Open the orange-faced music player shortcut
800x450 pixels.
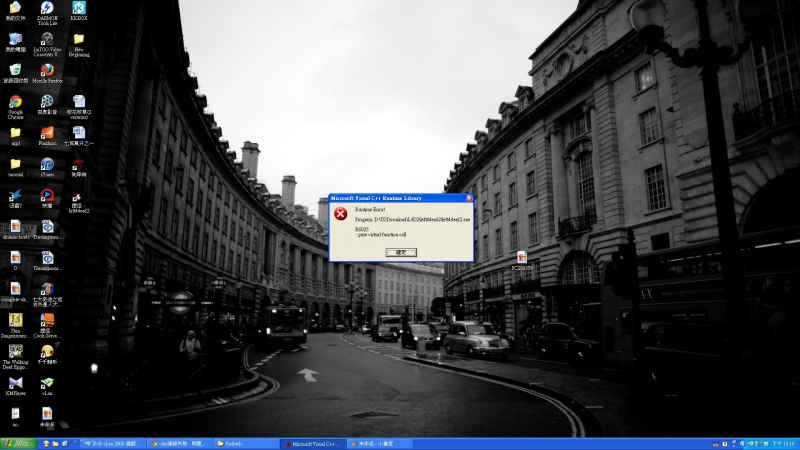pyautogui.click(x=47, y=355)
